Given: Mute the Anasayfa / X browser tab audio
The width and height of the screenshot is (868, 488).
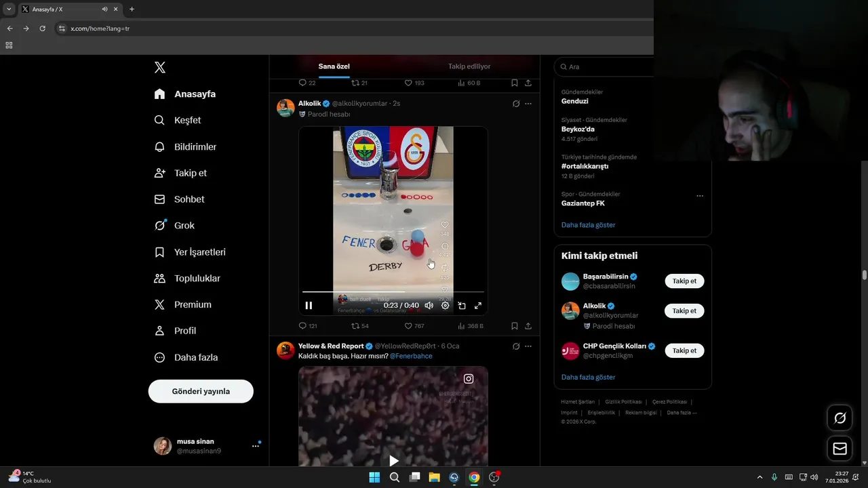Looking at the screenshot, I should point(104,9).
